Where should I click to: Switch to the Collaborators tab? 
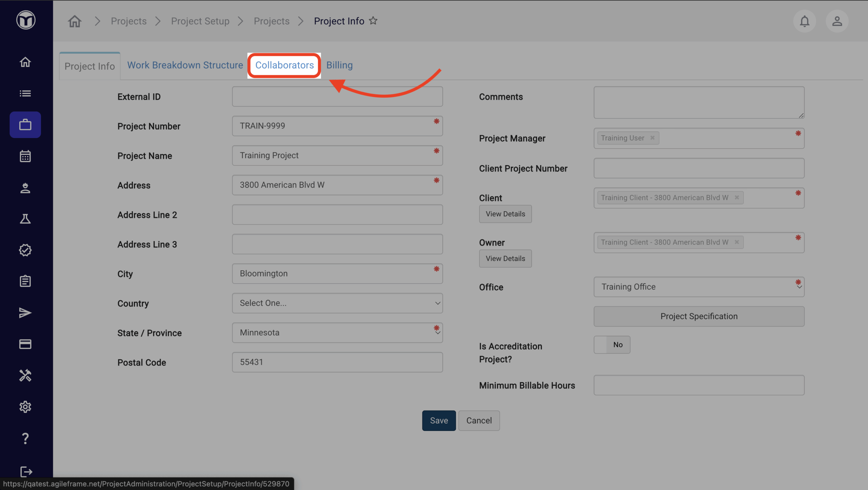pyautogui.click(x=284, y=65)
